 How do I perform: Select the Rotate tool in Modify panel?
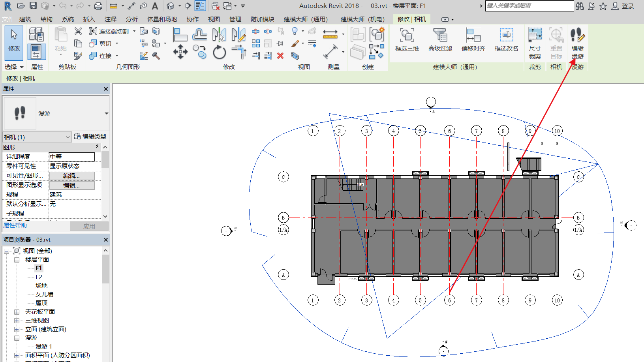tap(219, 52)
